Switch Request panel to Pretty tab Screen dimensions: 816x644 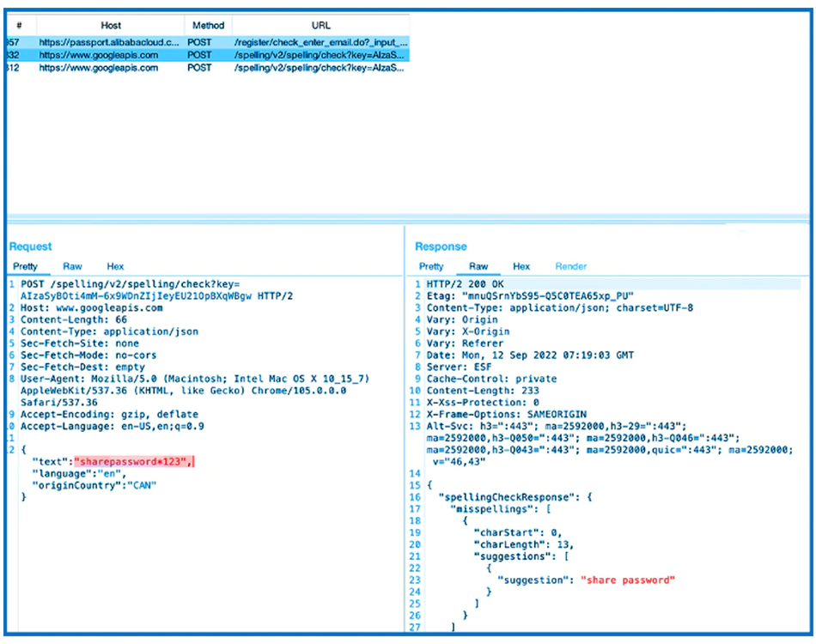pyautogui.click(x=25, y=266)
